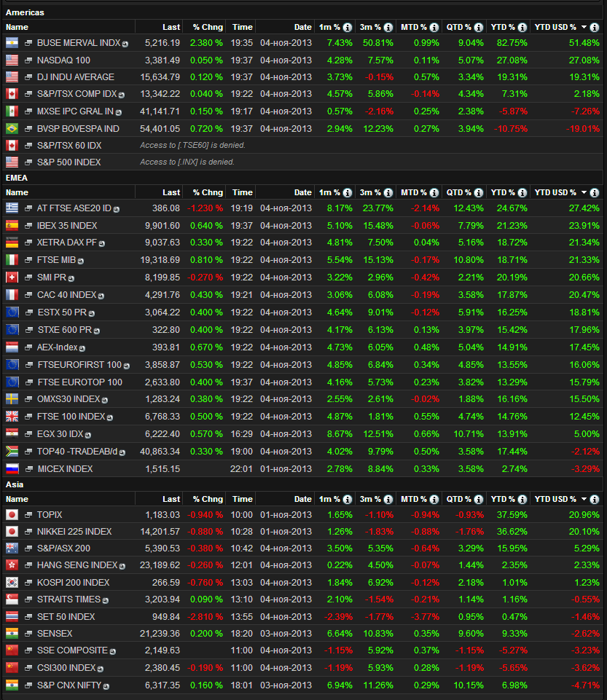Viewport: 607px width, 700px height.
Task: Open the link icon next to TOPIX
Action: tap(28, 515)
